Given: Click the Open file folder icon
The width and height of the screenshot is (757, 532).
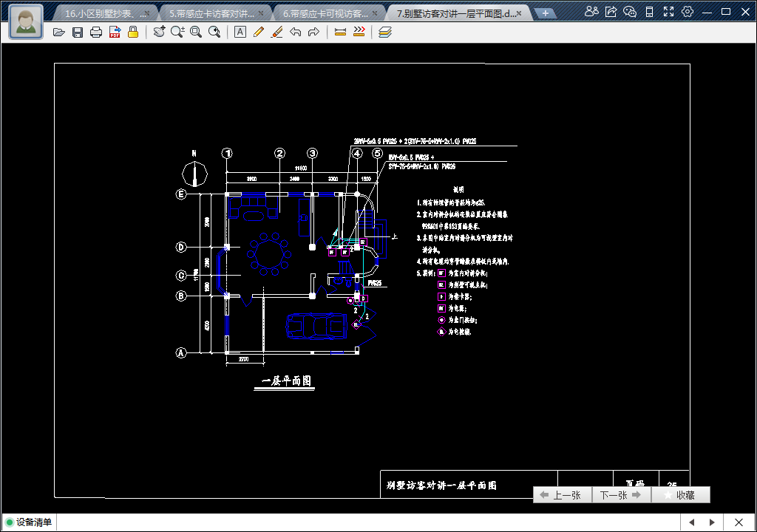Looking at the screenshot, I should click(x=59, y=32).
